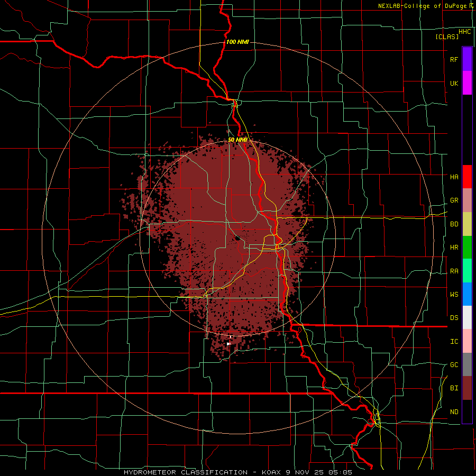
Task: Click the BD yellow legend color swatch
Action: tap(467, 224)
